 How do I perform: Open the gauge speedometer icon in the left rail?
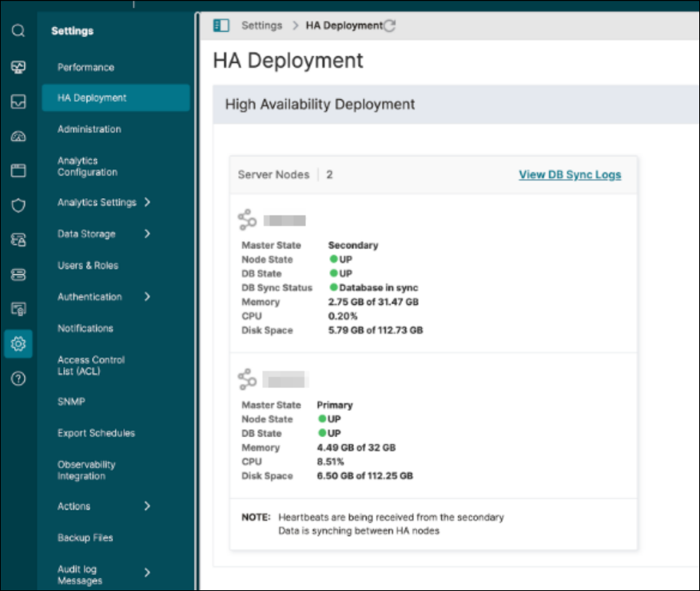18,137
